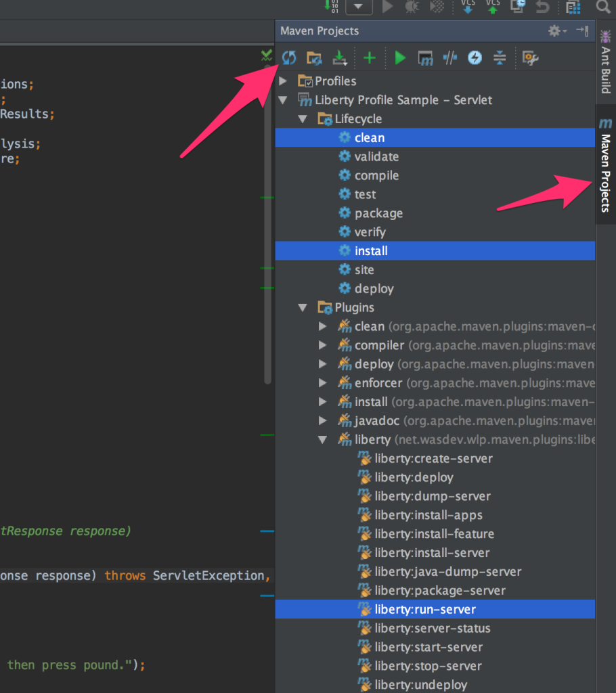The height and width of the screenshot is (693, 616).
Task: Select the liberty:java-dump-server goal
Action: 448,571
